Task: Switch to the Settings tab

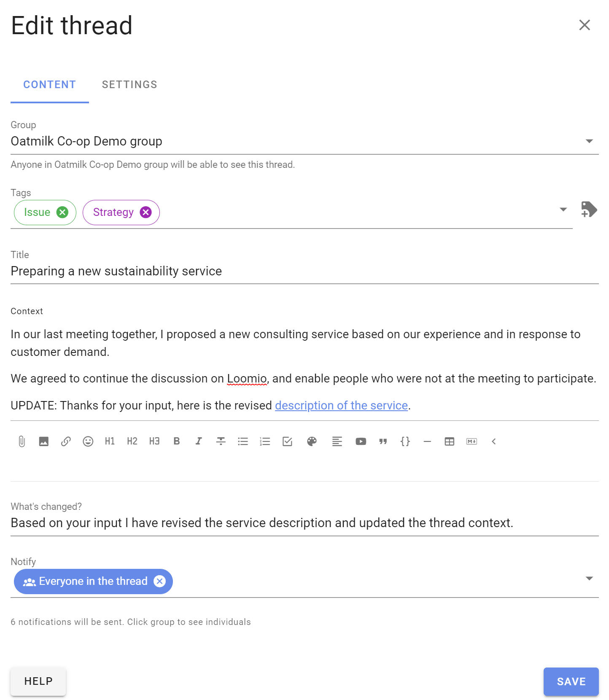Action: coord(129,84)
